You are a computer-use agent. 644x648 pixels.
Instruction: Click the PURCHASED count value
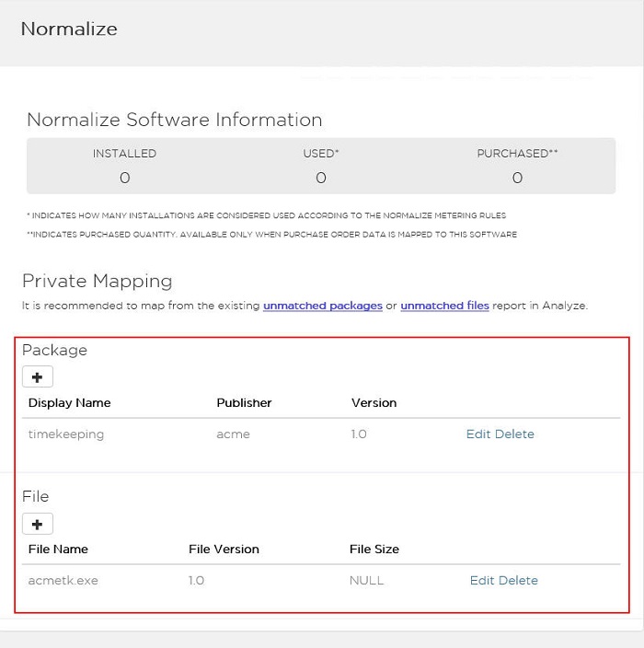[x=517, y=178]
